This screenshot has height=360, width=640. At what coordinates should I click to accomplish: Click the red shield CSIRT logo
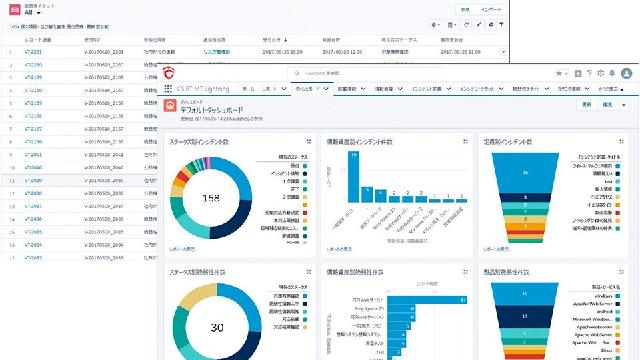click(169, 73)
